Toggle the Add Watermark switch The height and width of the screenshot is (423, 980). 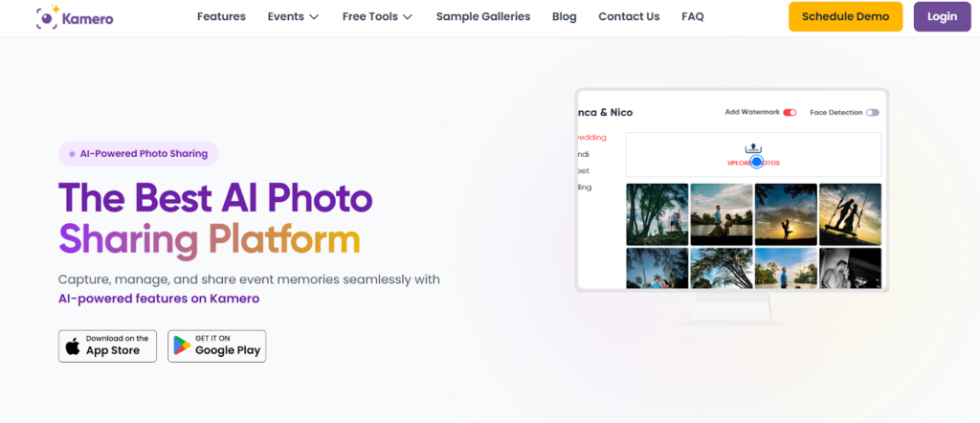[x=790, y=113]
